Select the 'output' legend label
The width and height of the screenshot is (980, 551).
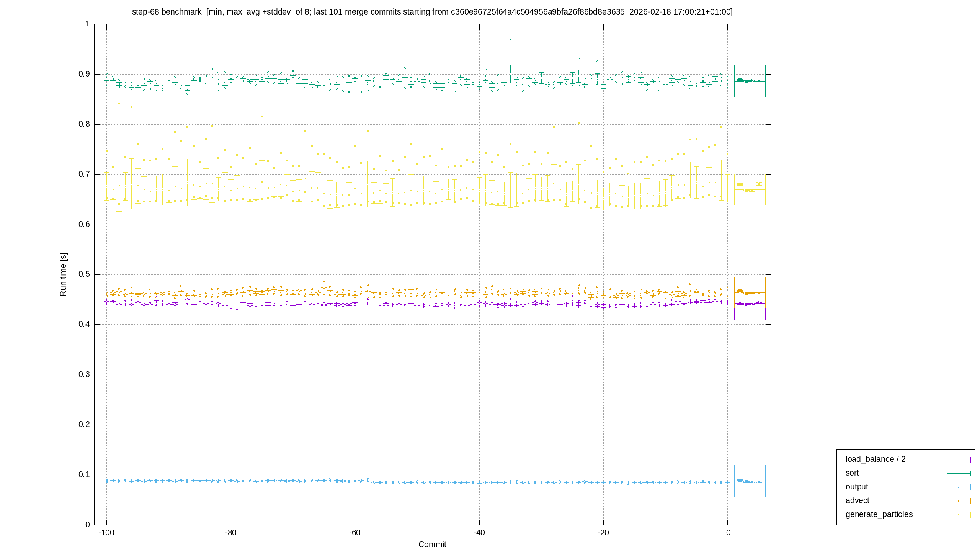pos(857,487)
